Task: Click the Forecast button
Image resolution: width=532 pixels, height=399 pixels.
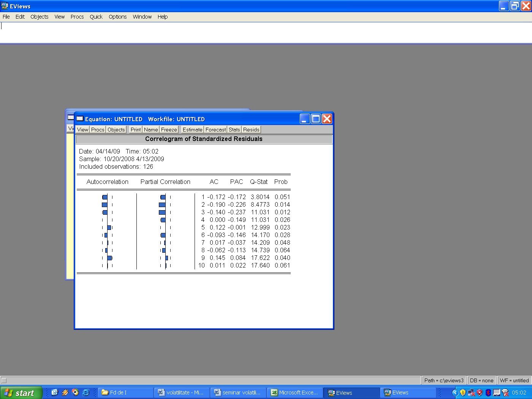Action: [x=216, y=130]
